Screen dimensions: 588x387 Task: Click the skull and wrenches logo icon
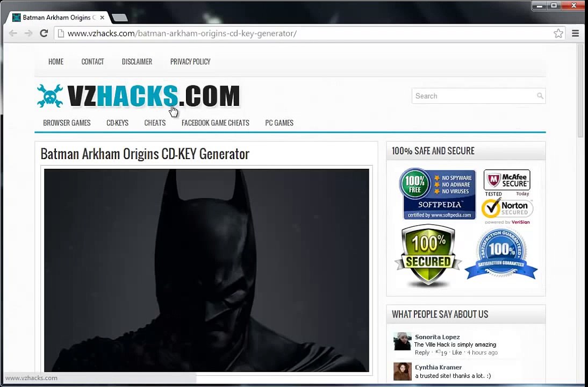(50, 96)
